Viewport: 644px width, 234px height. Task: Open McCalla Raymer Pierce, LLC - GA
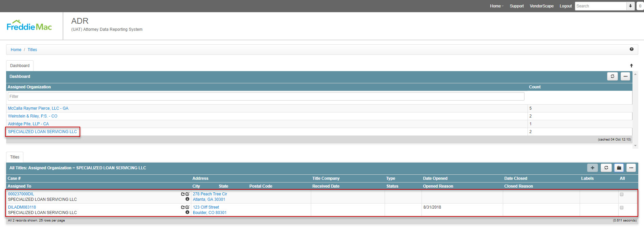[x=38, y=108]
